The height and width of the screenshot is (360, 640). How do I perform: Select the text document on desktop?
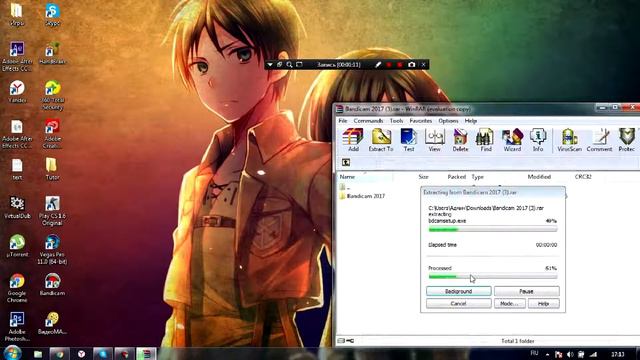[17, 169]
